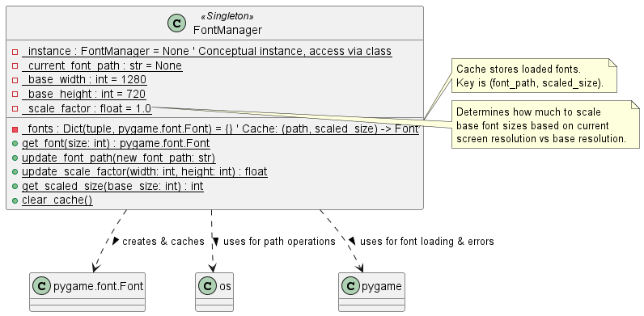The height and width of the screenshot is (316, 644).
Task: Click the arrow marker before 'uses for path operations'
Action: coord(216,242)
